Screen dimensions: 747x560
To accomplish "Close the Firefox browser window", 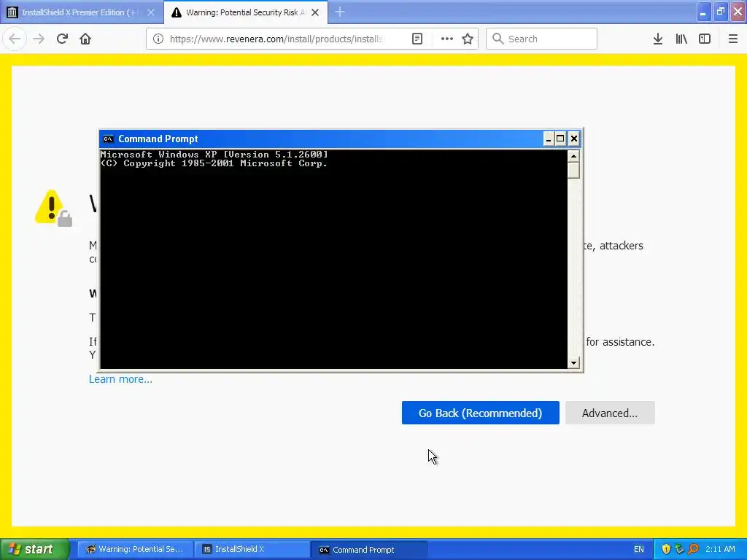I will 738,12.
